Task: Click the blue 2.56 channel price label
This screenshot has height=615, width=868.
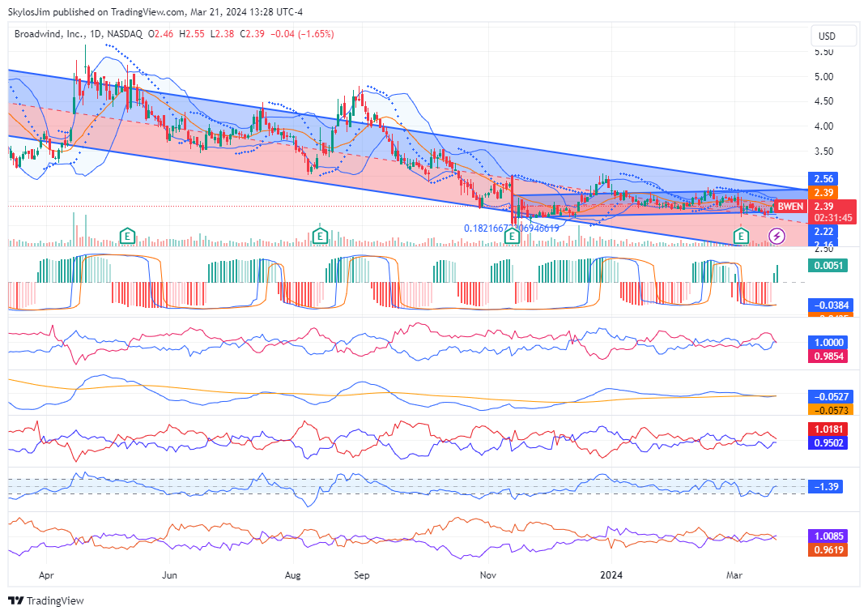Action: [823, 178]
